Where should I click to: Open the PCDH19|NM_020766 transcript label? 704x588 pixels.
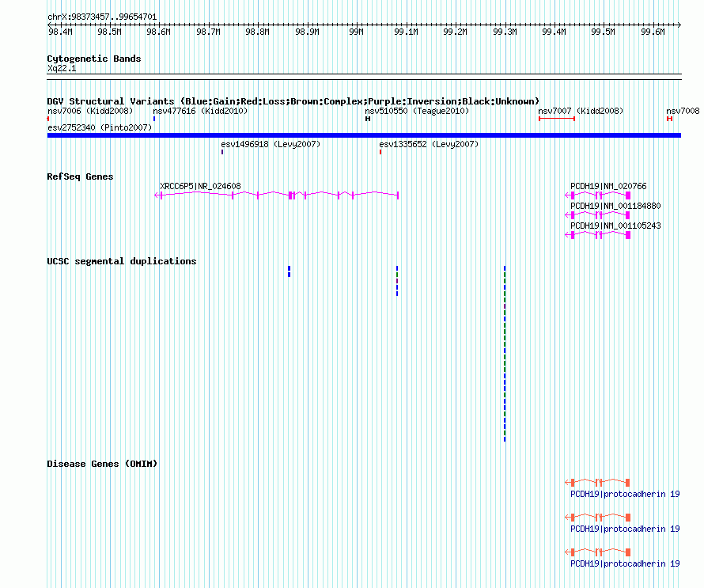coord(608,186)
